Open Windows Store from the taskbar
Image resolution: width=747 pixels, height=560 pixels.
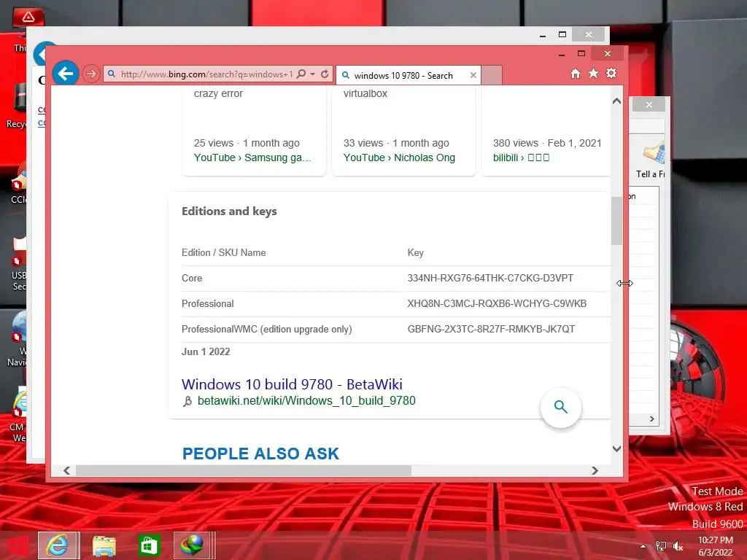point(149,545)
